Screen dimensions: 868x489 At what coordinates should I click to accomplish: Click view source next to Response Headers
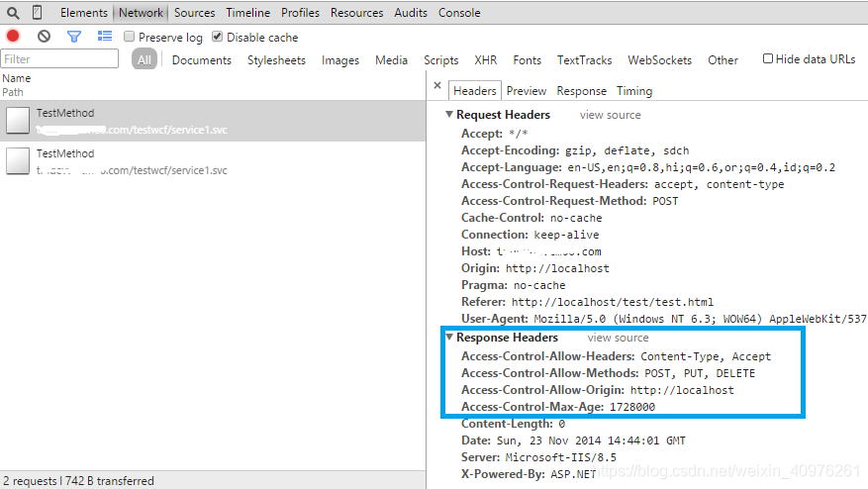(618, 338)
